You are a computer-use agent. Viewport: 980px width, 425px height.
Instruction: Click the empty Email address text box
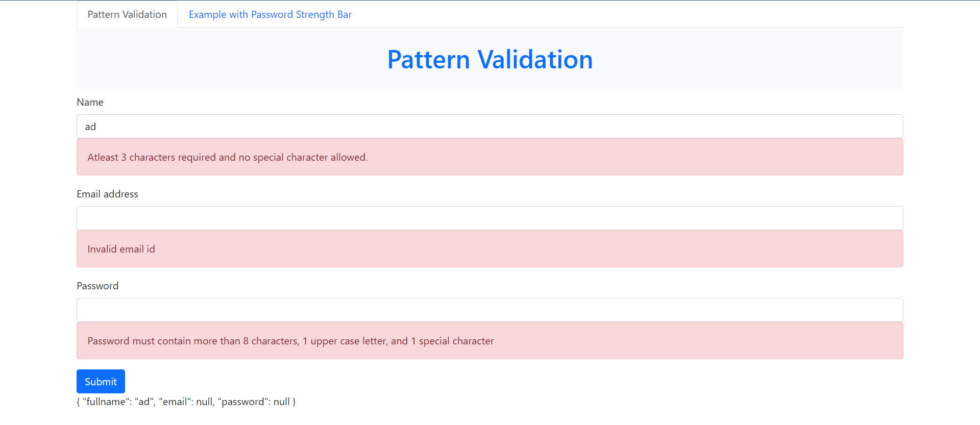click(459, 218)
